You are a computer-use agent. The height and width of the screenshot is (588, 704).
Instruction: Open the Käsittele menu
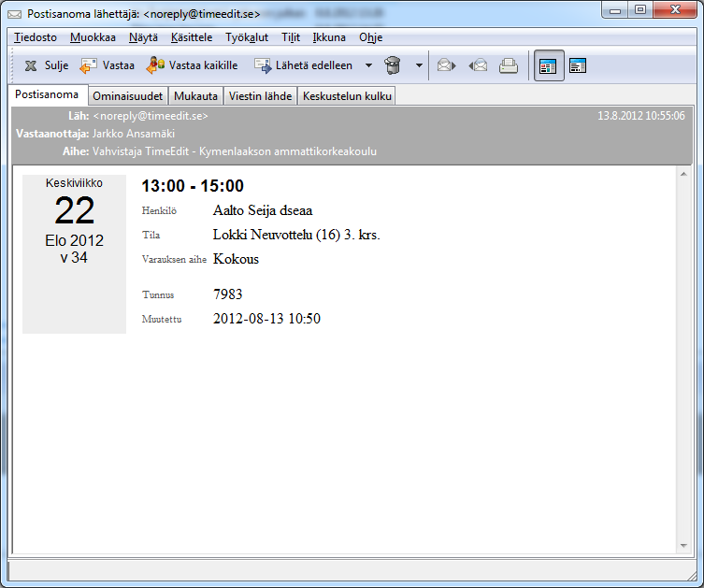pyautogui.click(x=192, y=37)
